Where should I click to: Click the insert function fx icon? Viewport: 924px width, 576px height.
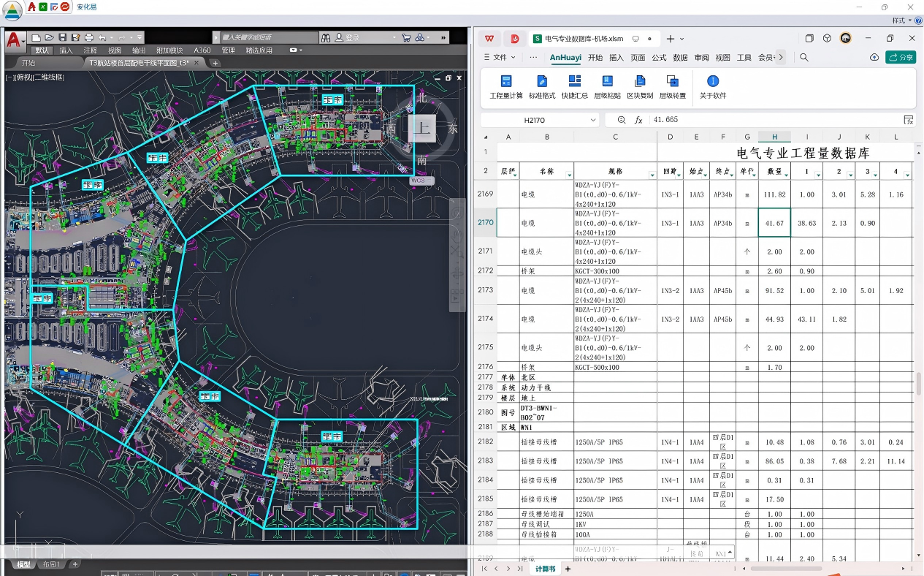pos(638,120)
